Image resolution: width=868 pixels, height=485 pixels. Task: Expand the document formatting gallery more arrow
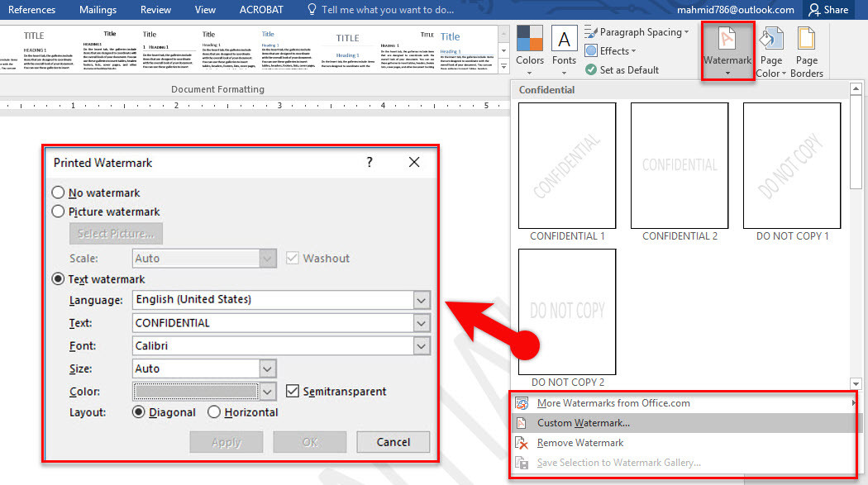point(503,66)
